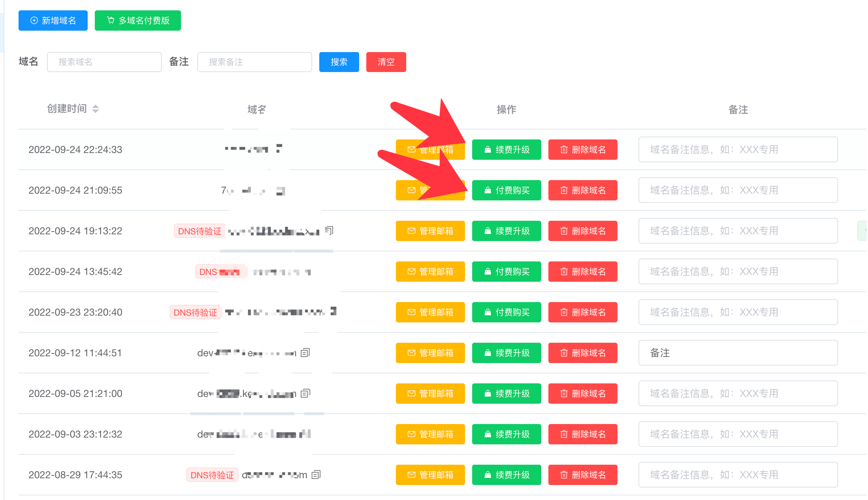Click the blue 搜索 button
The height and width of the screenshot is (500, 868).
[x=339, y=62]
